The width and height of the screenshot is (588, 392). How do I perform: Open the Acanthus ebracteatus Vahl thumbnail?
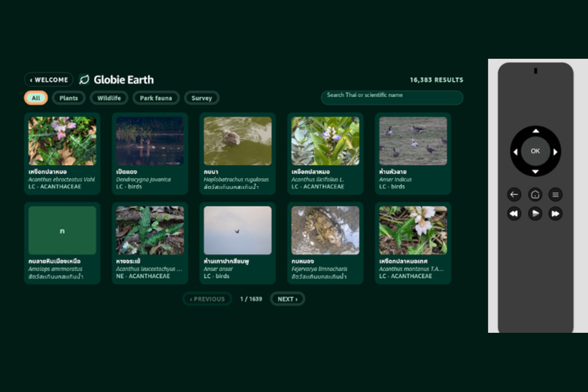(62, 141)
